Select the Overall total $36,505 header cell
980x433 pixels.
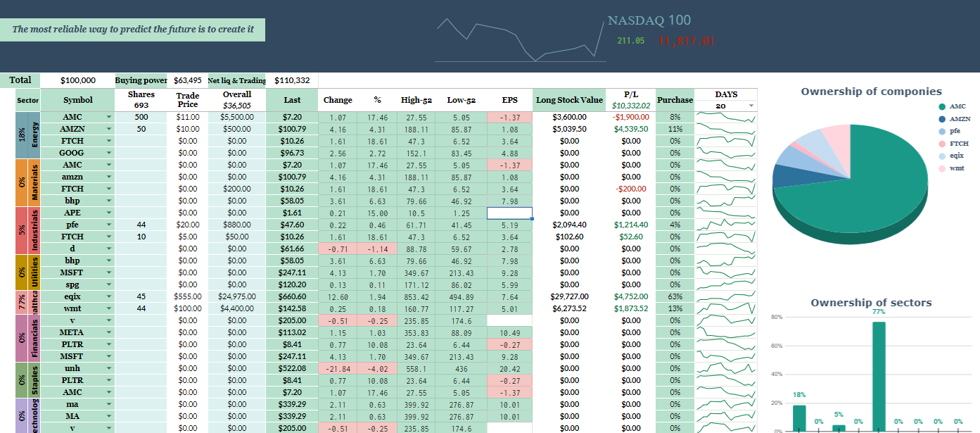pyautogui.click(x=237, y=106)
